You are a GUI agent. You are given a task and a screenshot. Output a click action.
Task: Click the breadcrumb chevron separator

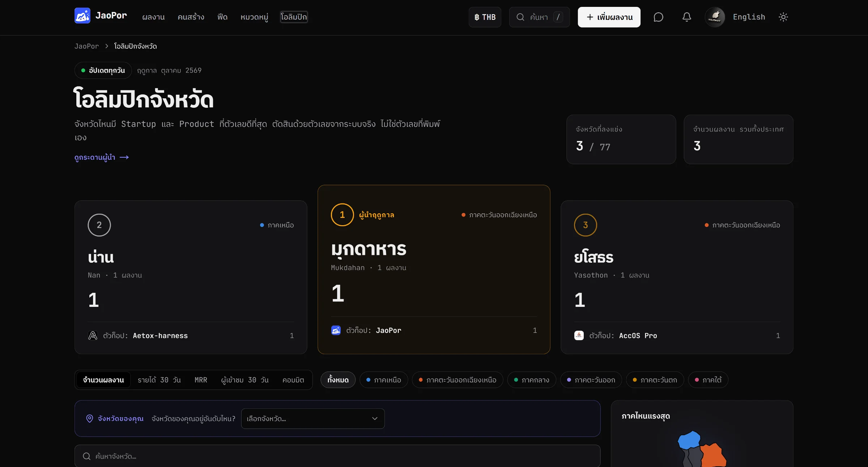coord(107,46)
